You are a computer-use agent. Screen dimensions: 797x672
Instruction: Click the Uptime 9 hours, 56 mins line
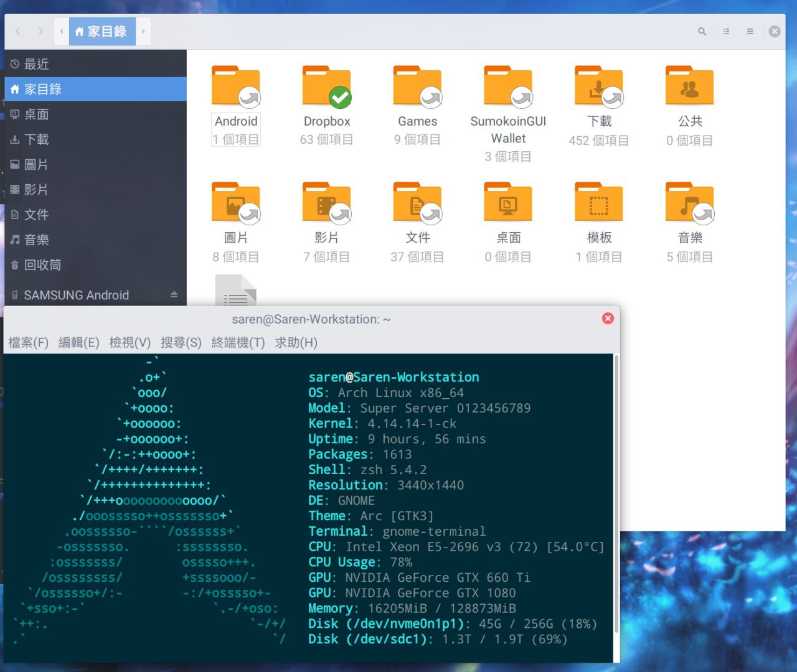click(x=397, y=439)
